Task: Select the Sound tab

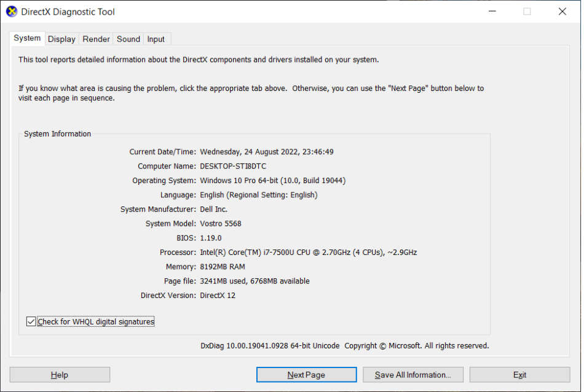Action: click(x=128, y=39)
